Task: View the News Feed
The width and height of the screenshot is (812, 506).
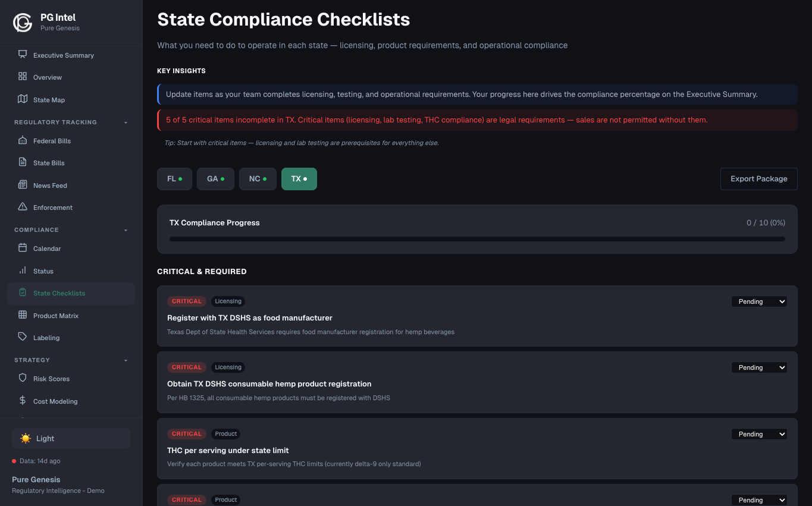Action: [50, 185]
